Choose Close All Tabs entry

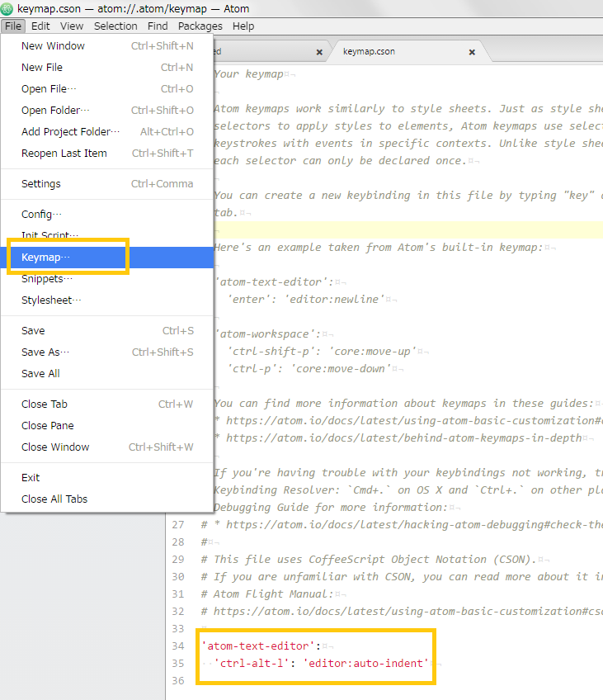click(x=107, y=499)
